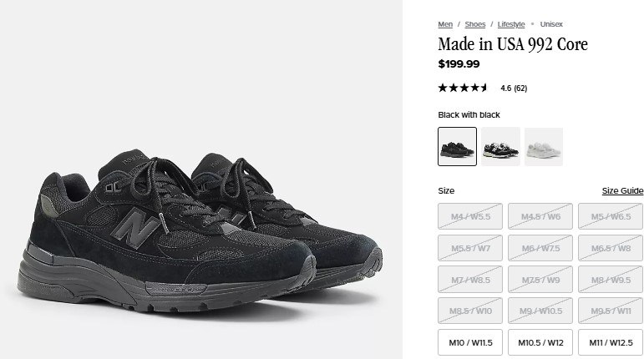Click the unavailable M9 / W10.5 size

540,311
